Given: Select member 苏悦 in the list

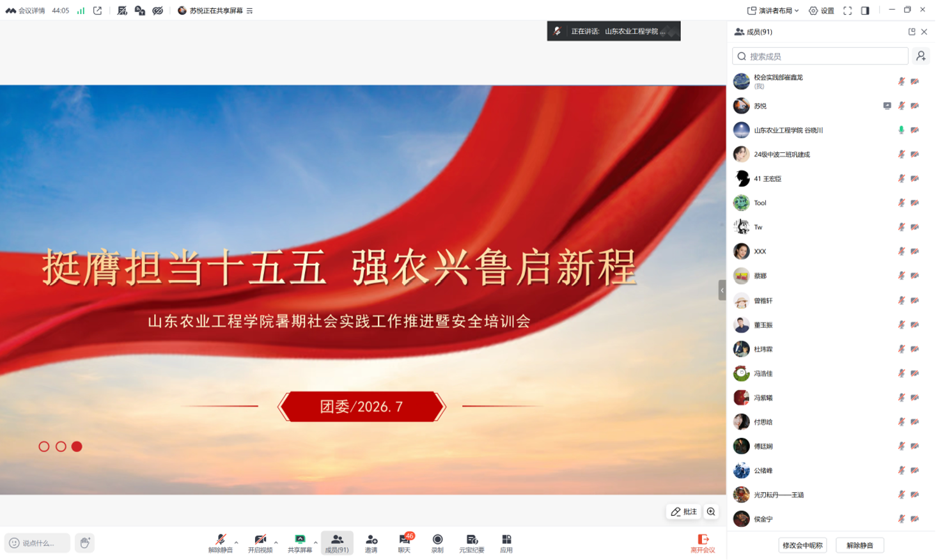Looking at the screenshot, I should [831, 105].
